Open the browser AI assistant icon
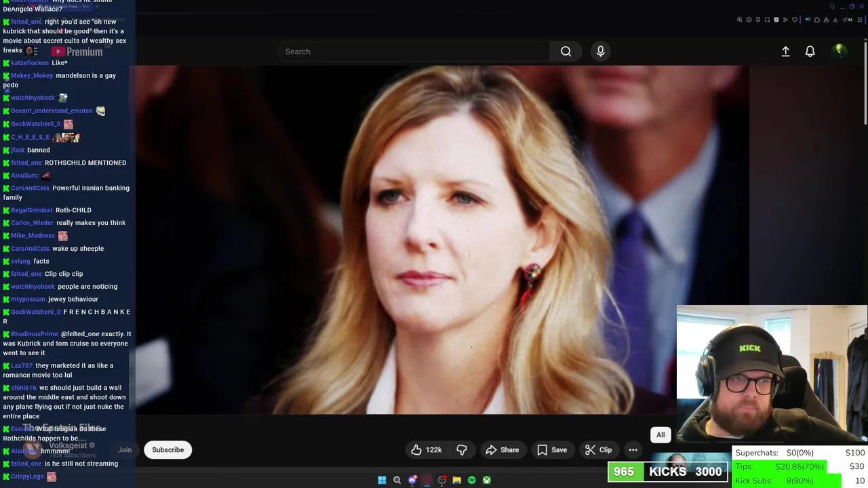This screenshot has height=488, width=868. click(848, 20)
